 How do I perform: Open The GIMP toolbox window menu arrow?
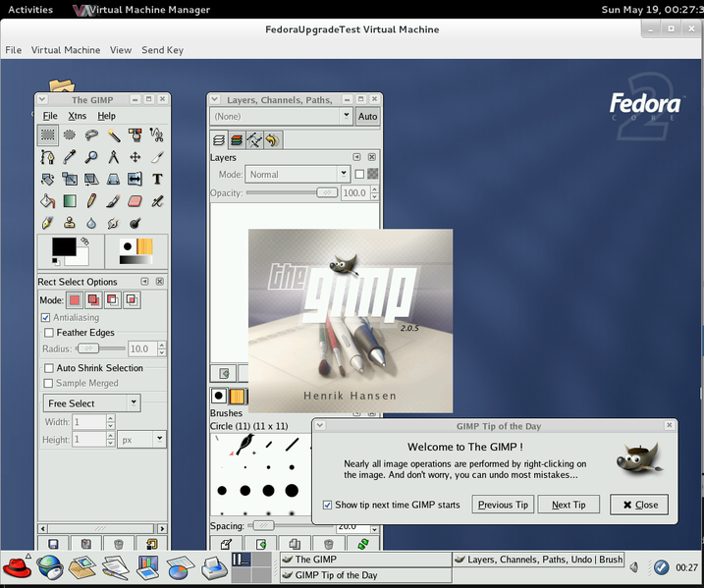(x=42, y=99)
